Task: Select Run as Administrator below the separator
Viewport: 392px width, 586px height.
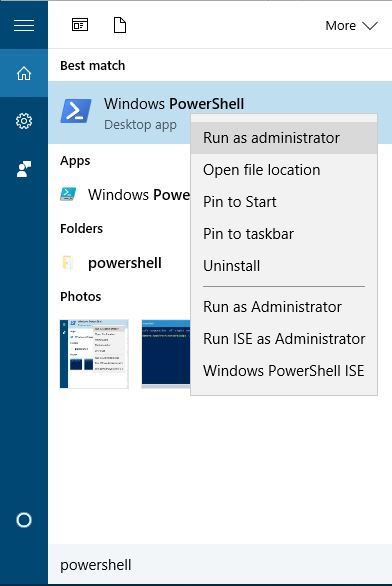Action: click(x=284, y=307)
